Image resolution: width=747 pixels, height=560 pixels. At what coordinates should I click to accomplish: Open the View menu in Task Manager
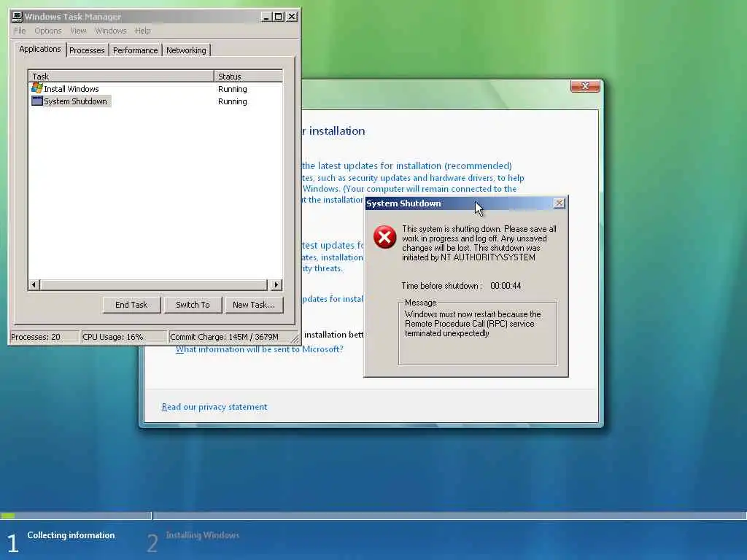pos(78,31)
